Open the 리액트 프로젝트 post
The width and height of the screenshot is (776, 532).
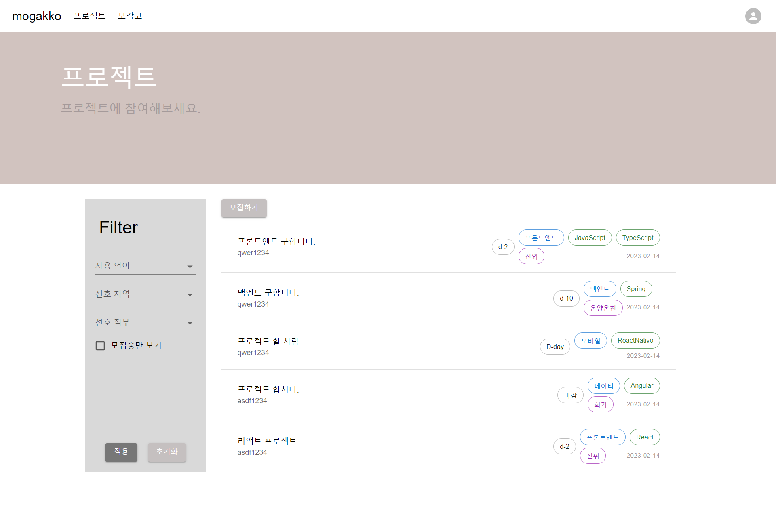click(x=267, y=441)
